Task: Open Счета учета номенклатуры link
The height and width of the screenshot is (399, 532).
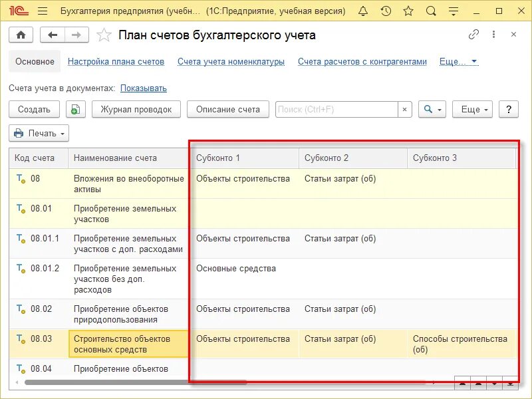Action: coord(231,62)
